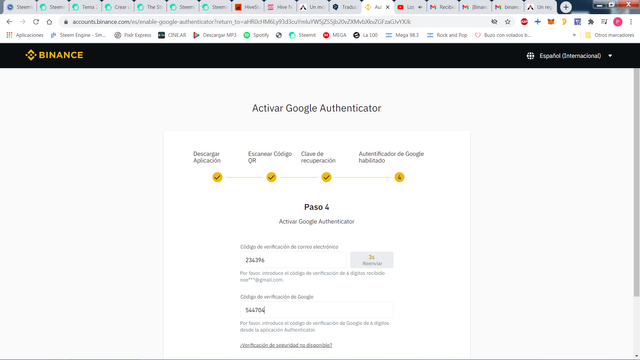Click the "Paso 4" heading
The height and width of the screenshot is (360, 640).
317,207
